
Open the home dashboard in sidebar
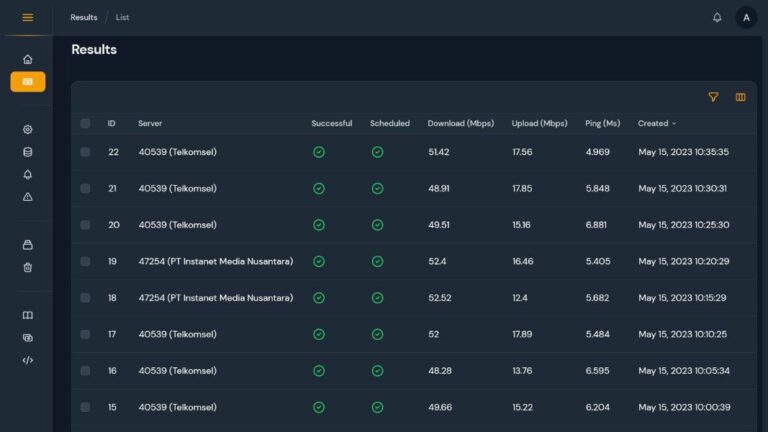[28, 59]
